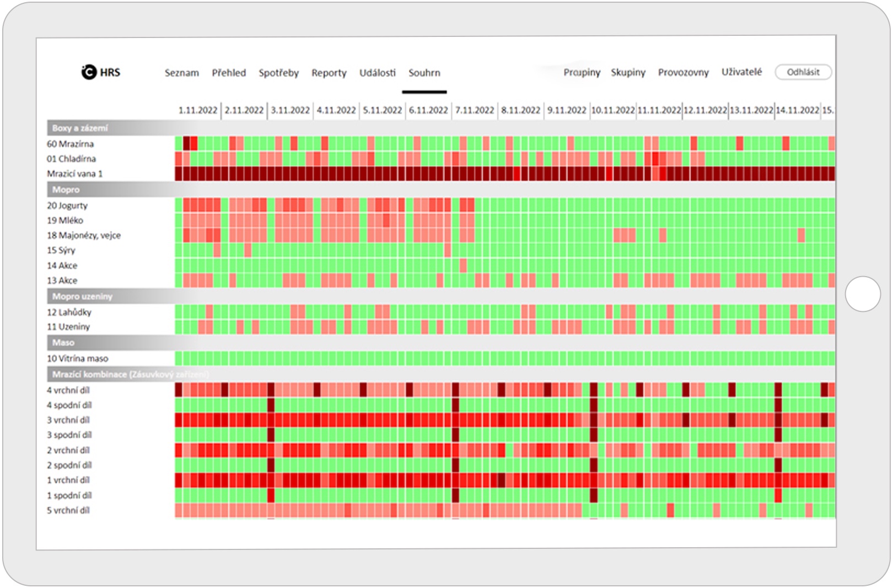This screenshot has width=893, height=588.
Task: Select date column 3.11.2022
Action: coord(290,110)
